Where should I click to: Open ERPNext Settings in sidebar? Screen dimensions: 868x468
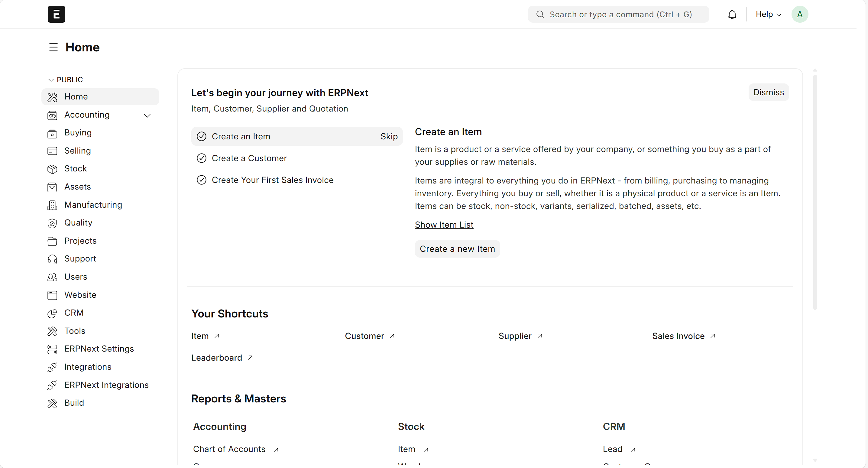point(99,349)
